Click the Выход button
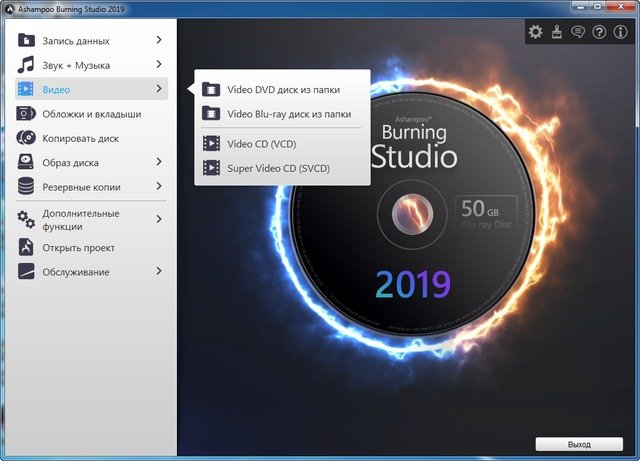 click(x=579, y=444)
